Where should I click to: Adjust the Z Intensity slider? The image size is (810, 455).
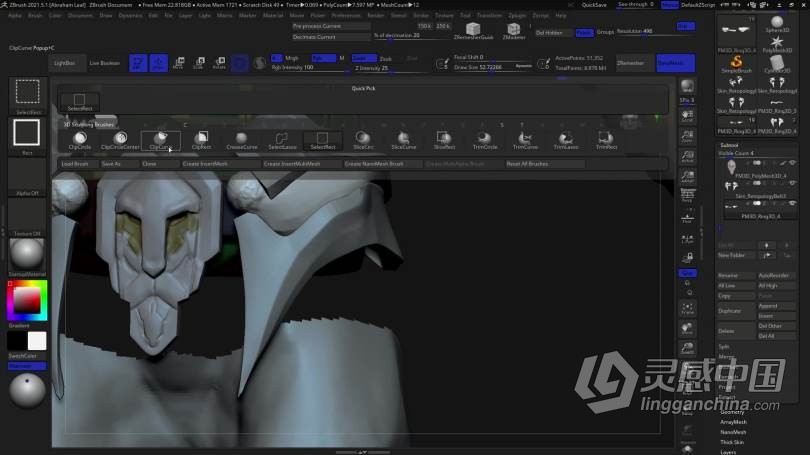390,68
